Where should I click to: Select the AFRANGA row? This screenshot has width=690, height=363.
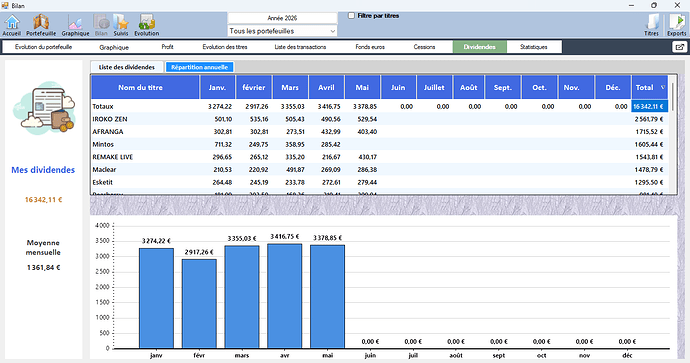click(379, 132)
